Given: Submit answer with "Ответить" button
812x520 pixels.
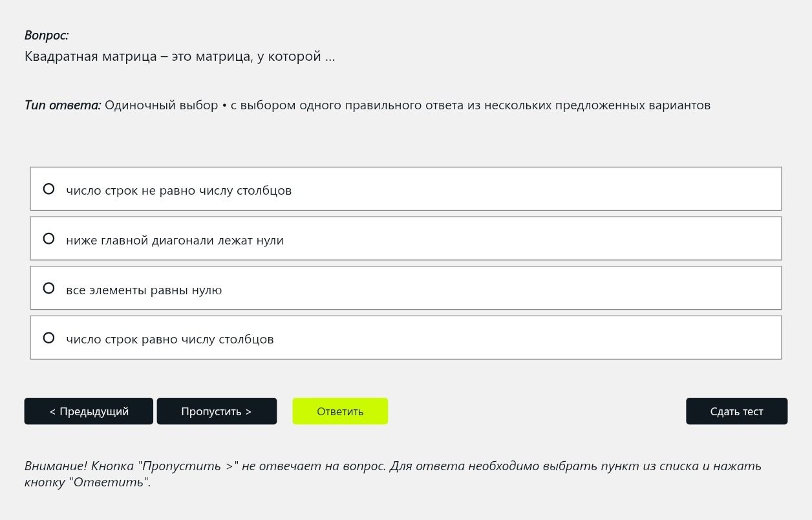Looking at the screenshot, I should (340, 411).
